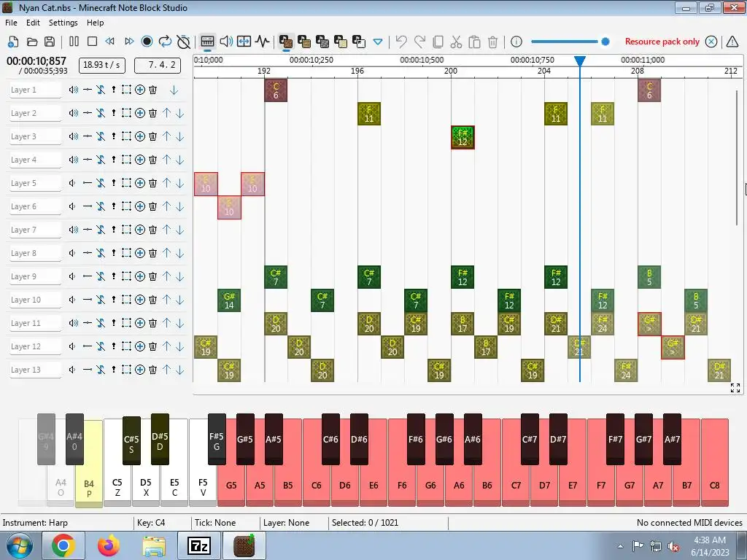Select all notes in Layer 4
Viewport: 747px width, 560px height.
(x=125, y=160)
